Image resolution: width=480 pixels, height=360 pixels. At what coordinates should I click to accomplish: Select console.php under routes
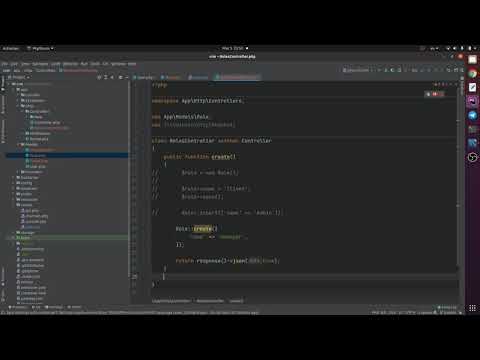click(34, 221)
